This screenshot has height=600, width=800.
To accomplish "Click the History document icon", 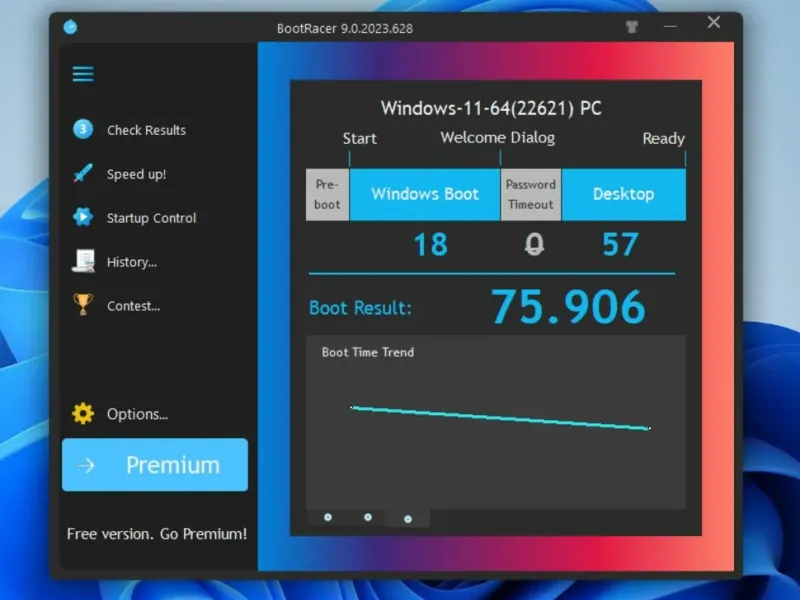I will point(83,261).
